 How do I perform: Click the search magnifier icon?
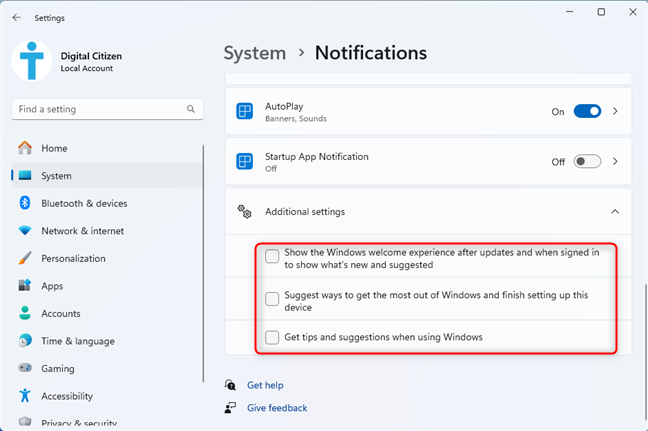coord(191,109)
